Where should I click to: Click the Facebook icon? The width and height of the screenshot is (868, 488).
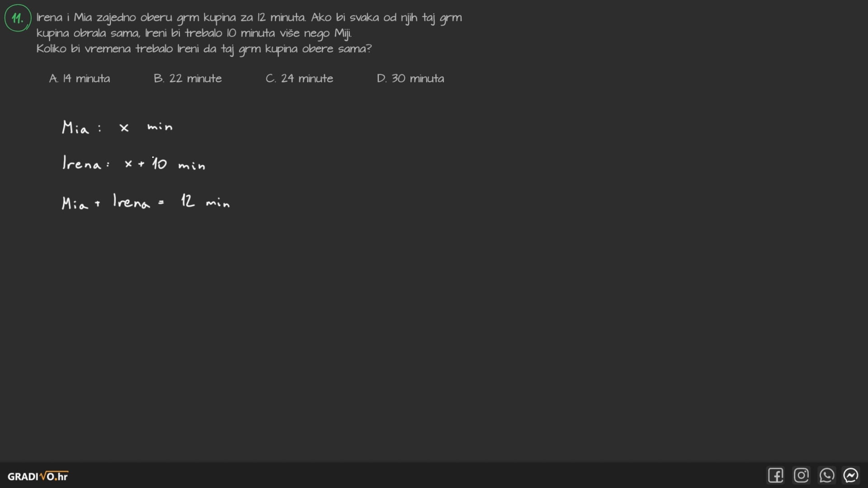point(775,475)
